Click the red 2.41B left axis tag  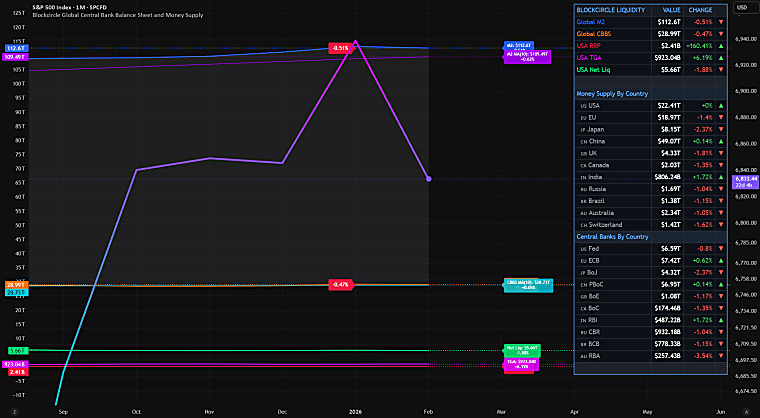pyautogui.click(x=18, y=372)
